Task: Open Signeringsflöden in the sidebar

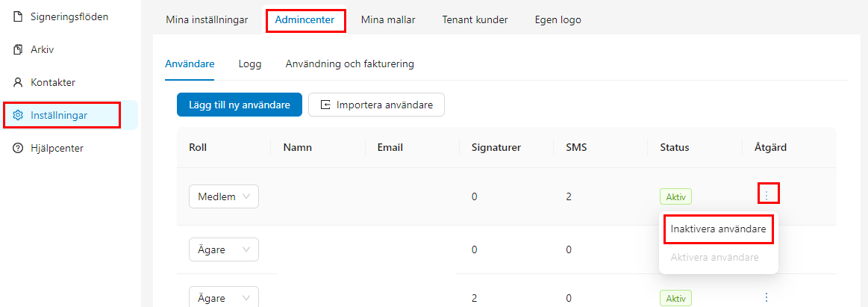Action: 69,16
